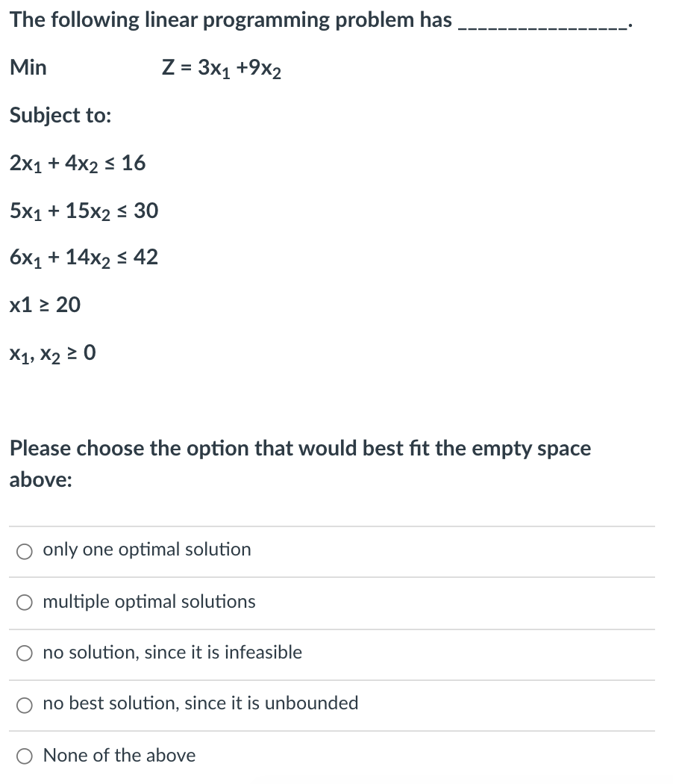Click the constraint x1 ≥ 20

tap(45, 305)
